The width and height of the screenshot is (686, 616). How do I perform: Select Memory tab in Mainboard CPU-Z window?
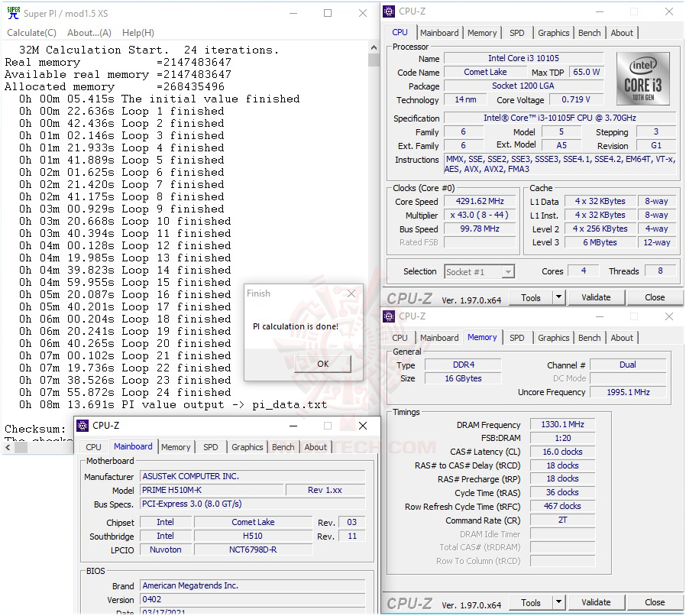[x=176, y=447]
